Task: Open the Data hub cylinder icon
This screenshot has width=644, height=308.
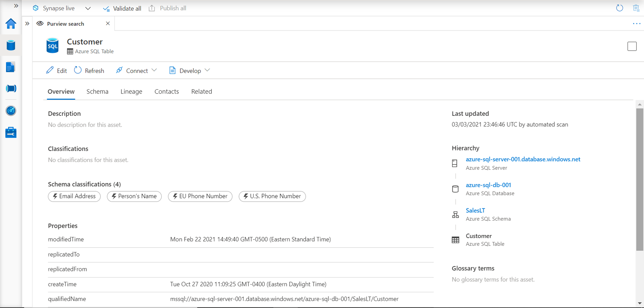Action: [x=11, y=45]
